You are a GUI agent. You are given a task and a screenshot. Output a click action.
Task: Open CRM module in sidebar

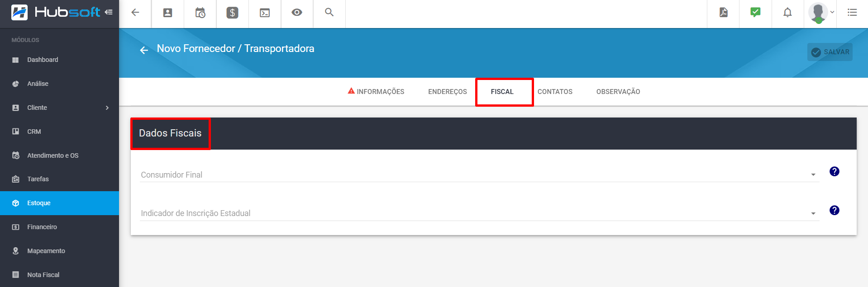(59, 132)
